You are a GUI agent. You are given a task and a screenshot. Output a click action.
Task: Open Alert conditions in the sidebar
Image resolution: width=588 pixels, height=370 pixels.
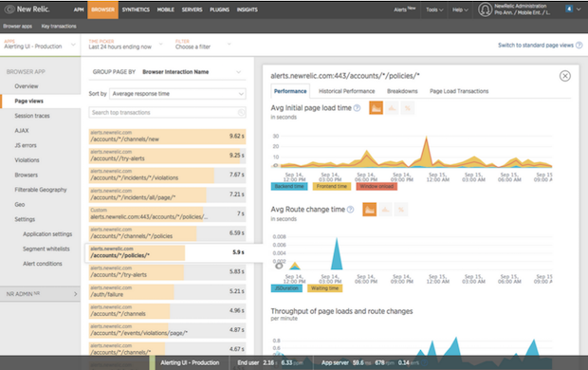pyautogui.click(x=43, y=264)
